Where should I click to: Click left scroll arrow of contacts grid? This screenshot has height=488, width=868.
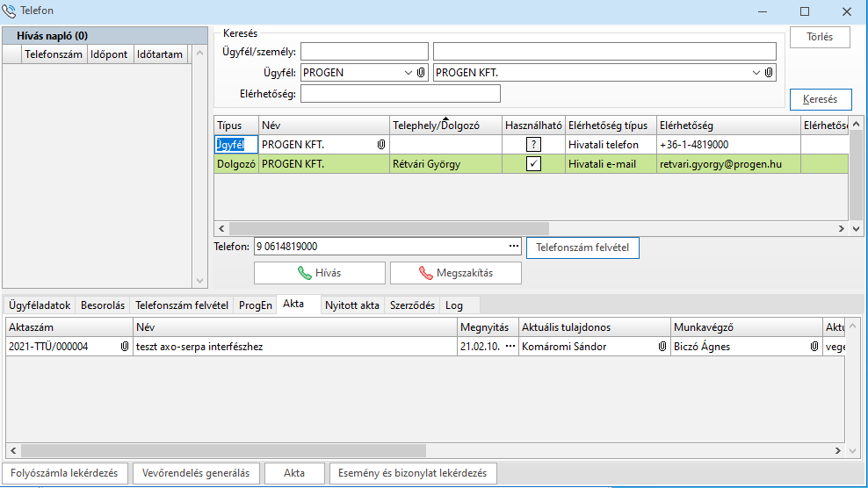(x=221, y=228)
